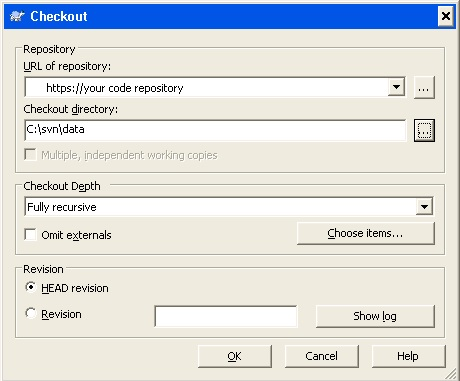This screenshot has height=381, width=460.
Task: Click the Choose items... button
Action: [x=366, y=233]
